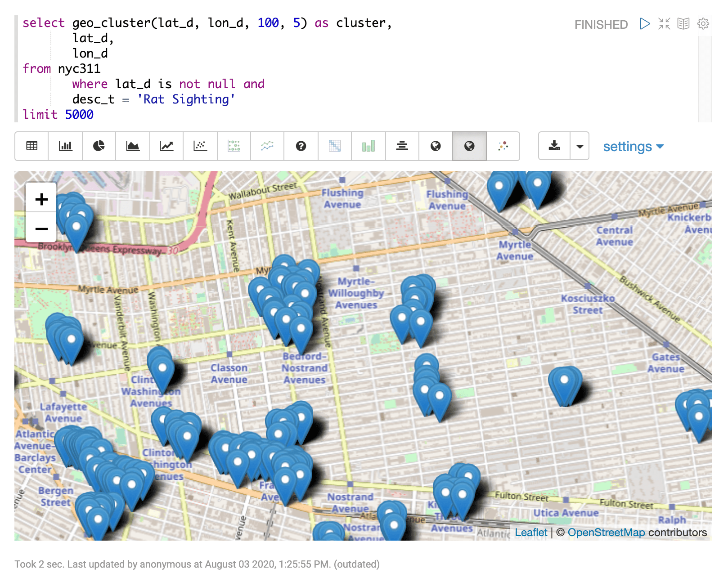Run the paragraph using the play icon
Image resolution: width=728 pixels, height=582 pixels.
pos(645,24)
